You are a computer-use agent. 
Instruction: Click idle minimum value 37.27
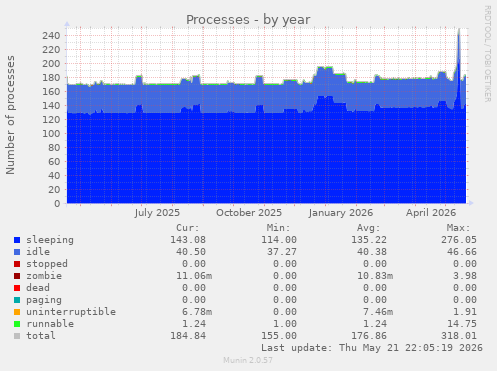pyautogui.click(x=282, y=252)
